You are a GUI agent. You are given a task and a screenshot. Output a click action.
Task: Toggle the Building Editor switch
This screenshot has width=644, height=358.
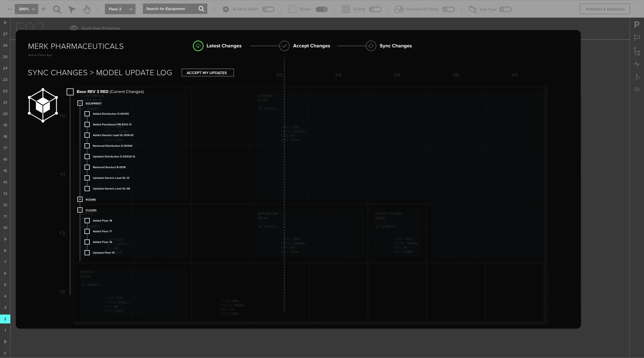tap(268, 9)
